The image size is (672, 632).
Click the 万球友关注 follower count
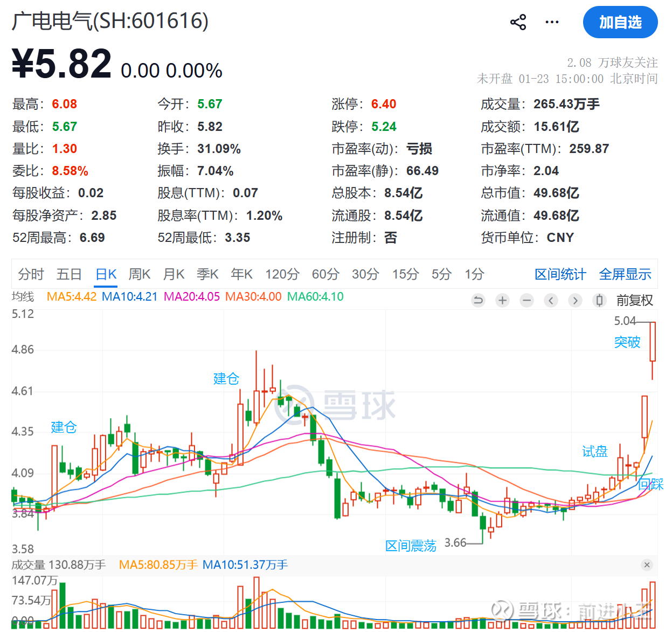click(612, 62)
